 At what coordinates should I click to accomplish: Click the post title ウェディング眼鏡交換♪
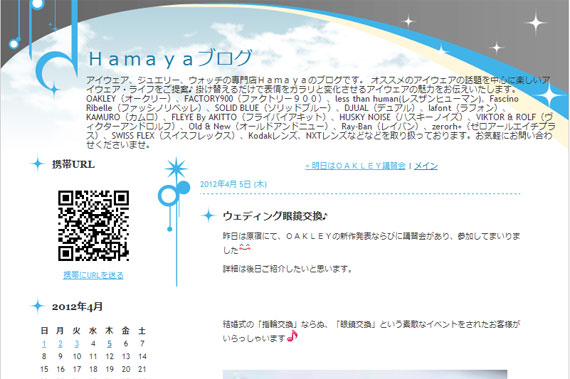coord(275,216)
